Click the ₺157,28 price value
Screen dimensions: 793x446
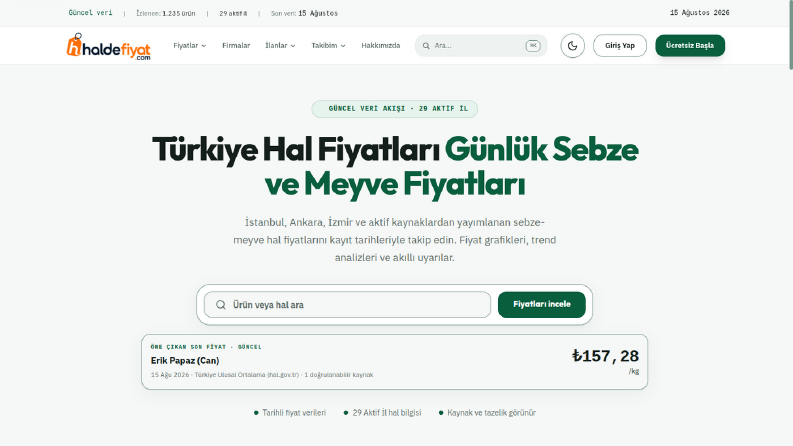tap(605, 356)
